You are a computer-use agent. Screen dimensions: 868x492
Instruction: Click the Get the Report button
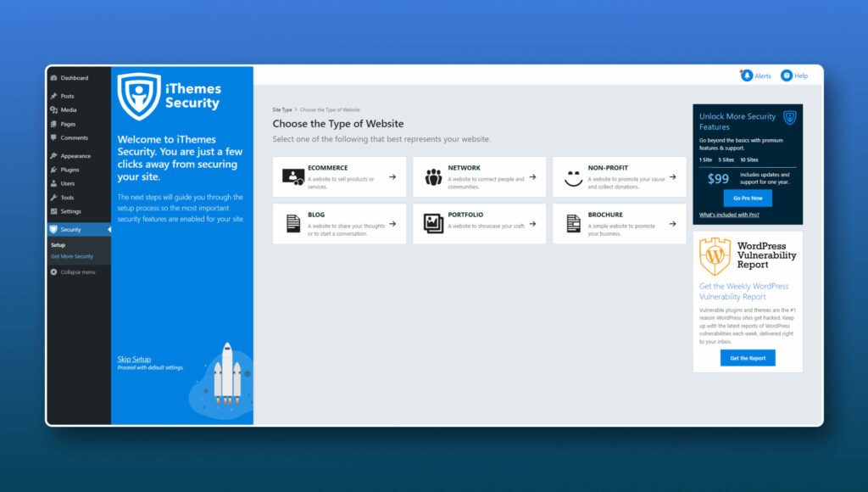pyautogui.click(x=748, y=358)
